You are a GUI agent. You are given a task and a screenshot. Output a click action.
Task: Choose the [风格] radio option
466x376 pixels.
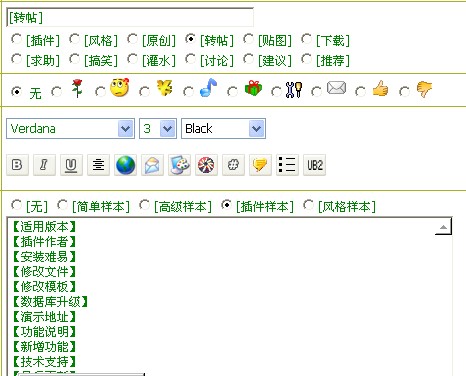coord(74,39)
